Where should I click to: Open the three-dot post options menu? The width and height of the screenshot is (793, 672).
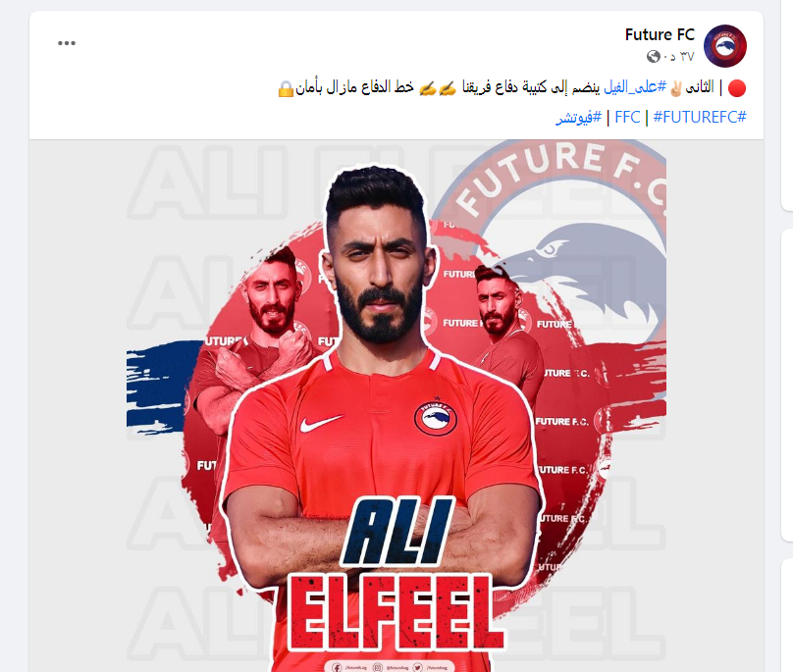coord(67,43)
